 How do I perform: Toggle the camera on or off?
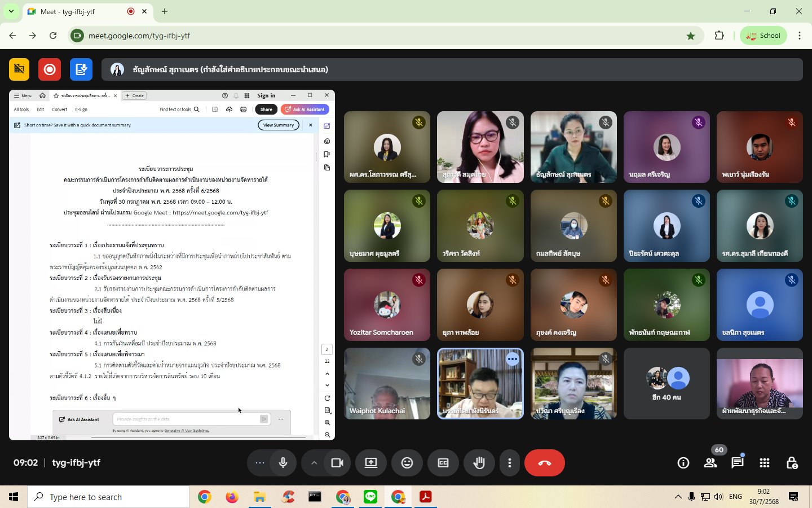click(337, 463)
